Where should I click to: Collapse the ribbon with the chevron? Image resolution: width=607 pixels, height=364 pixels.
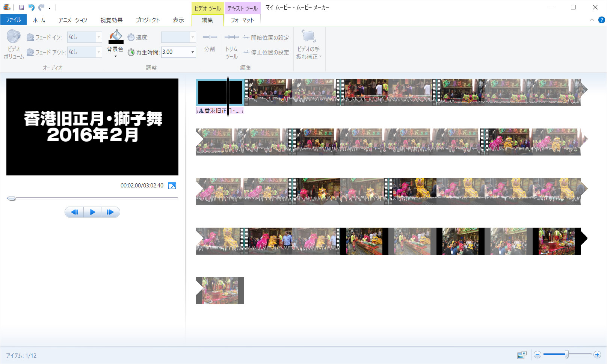pyautogui.click(x=592, y=20)
